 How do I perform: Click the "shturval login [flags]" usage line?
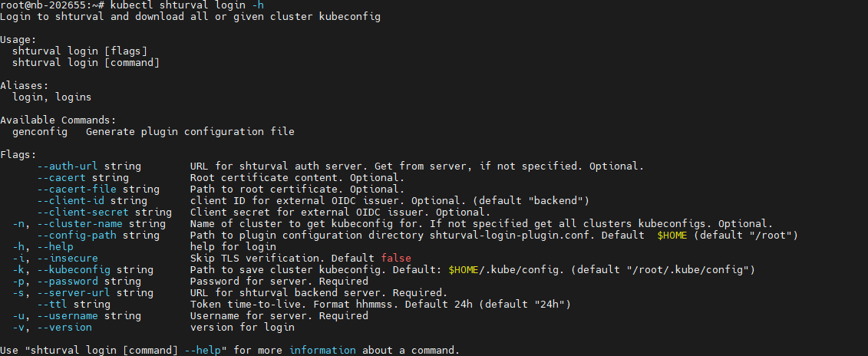point(80,51)
